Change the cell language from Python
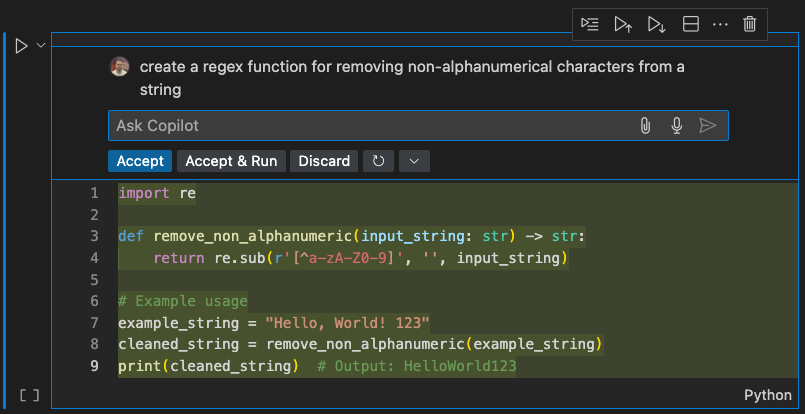The height and width of the screenshot is (414, 805). pos(767,395)
